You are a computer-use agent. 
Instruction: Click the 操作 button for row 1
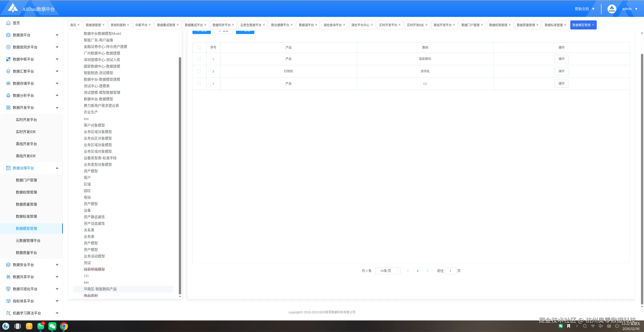click(x=561, y=59)
